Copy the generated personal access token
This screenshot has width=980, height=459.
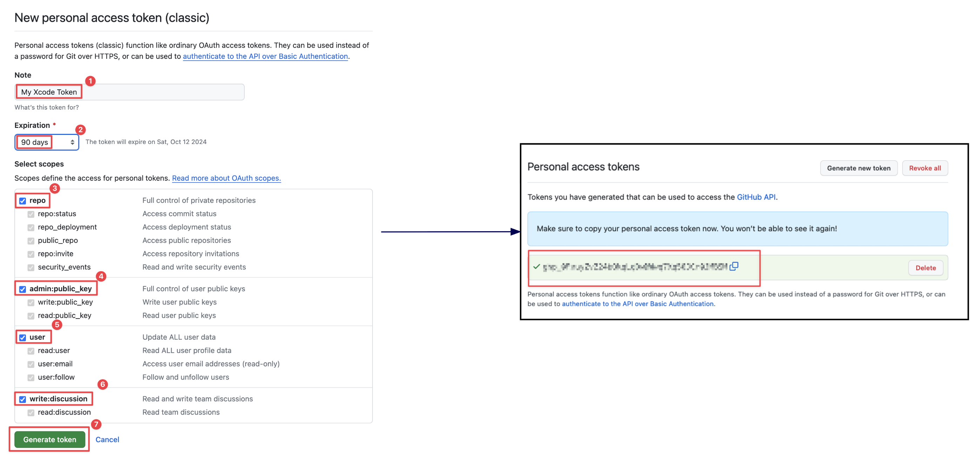(734, 266)
